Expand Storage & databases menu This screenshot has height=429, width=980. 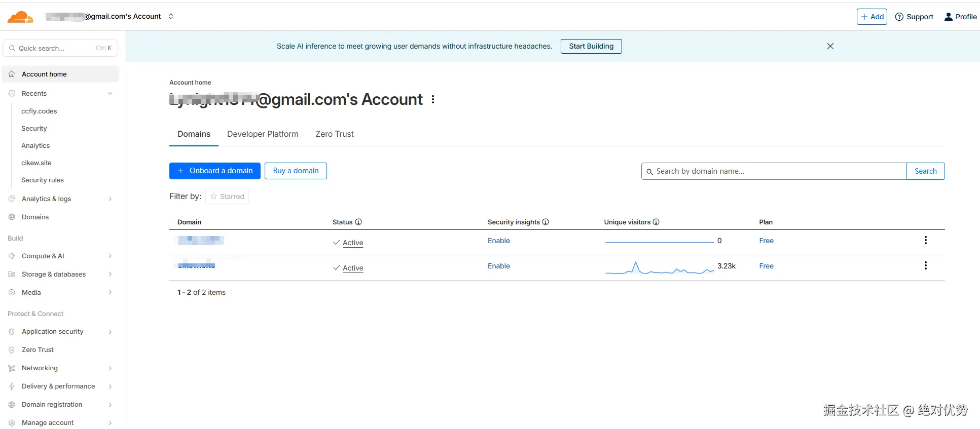(x=110, y=275)
